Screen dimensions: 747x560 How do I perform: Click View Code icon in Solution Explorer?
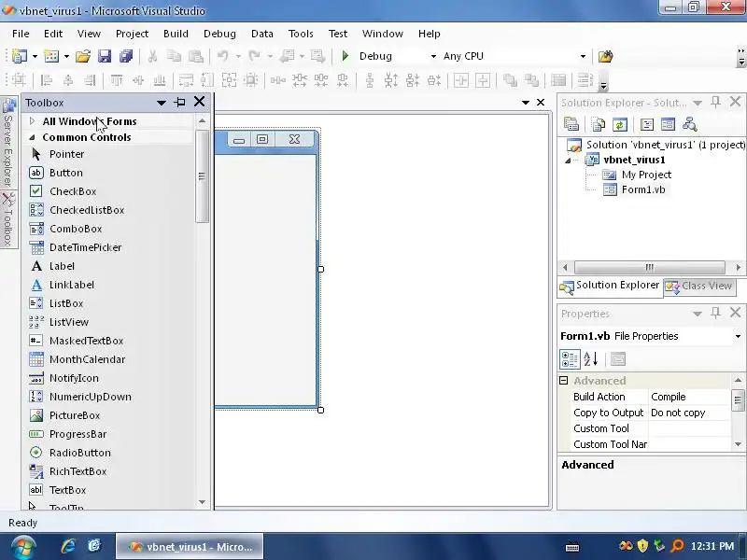tap(647, 124)
